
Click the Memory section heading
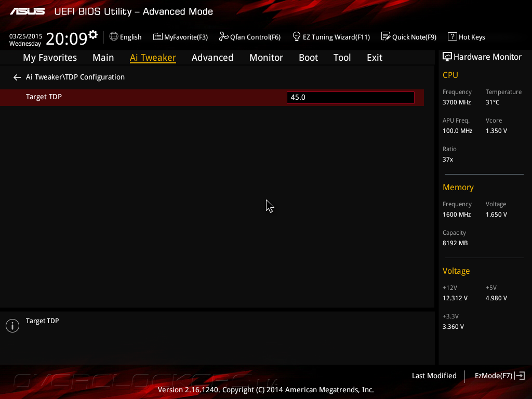[x=458, y=187]
